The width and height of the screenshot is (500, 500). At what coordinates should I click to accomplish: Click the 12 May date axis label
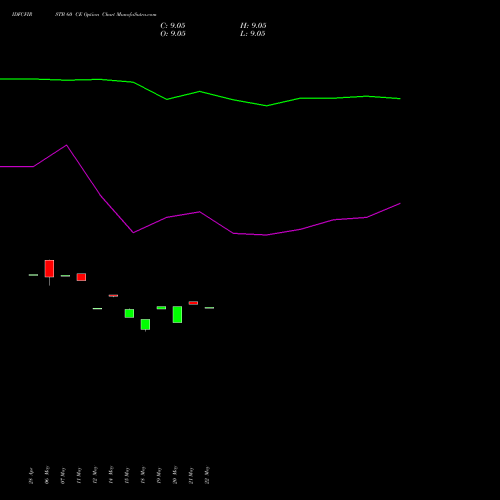(x=95, y=475)
